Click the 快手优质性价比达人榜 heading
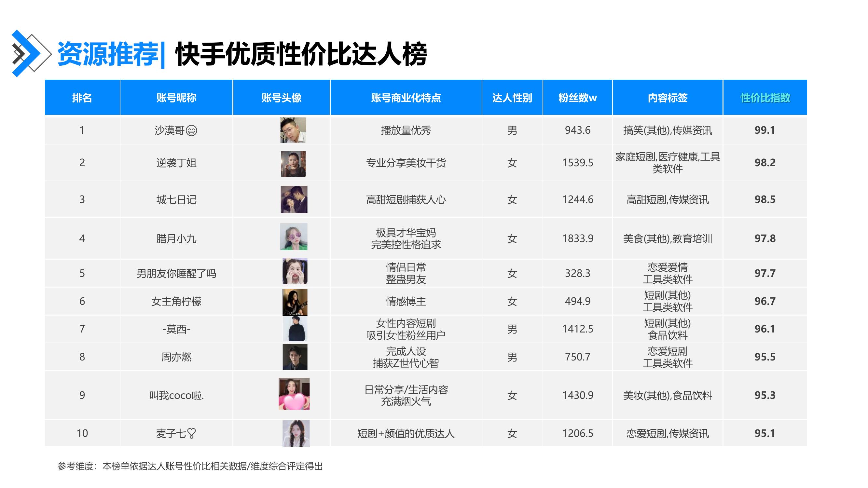868x488 pixels. pyautogui.click(x=301, y=54)
